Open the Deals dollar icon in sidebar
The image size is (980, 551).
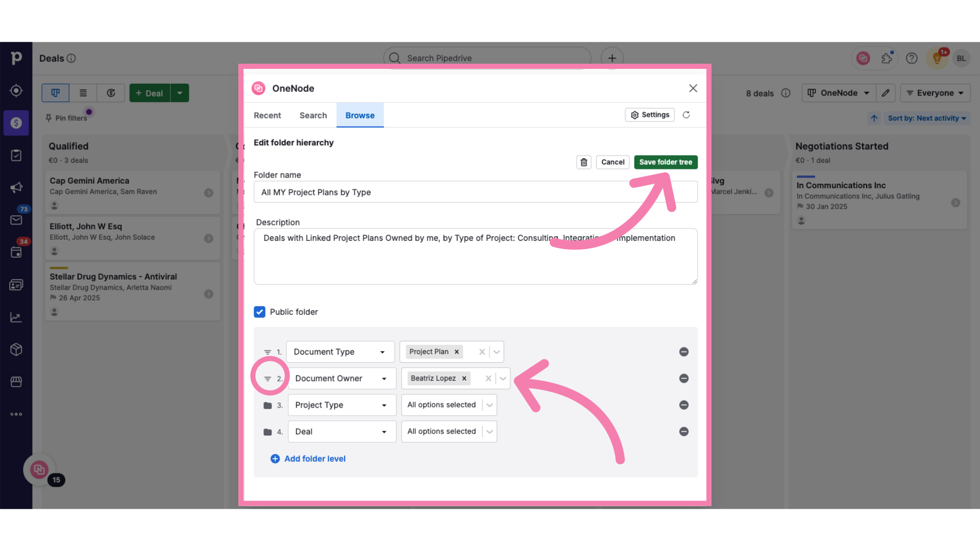(16, 123)
